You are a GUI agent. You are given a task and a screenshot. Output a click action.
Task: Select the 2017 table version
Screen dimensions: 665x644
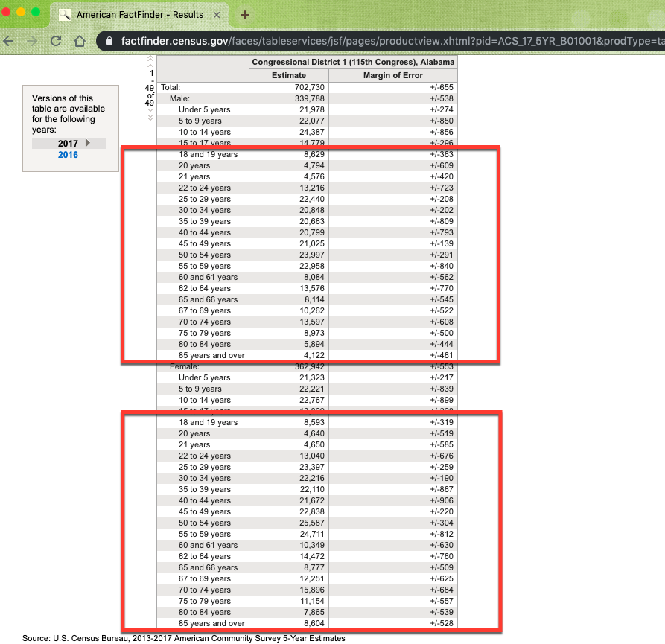pyautogui.click(x=69, y=143)
